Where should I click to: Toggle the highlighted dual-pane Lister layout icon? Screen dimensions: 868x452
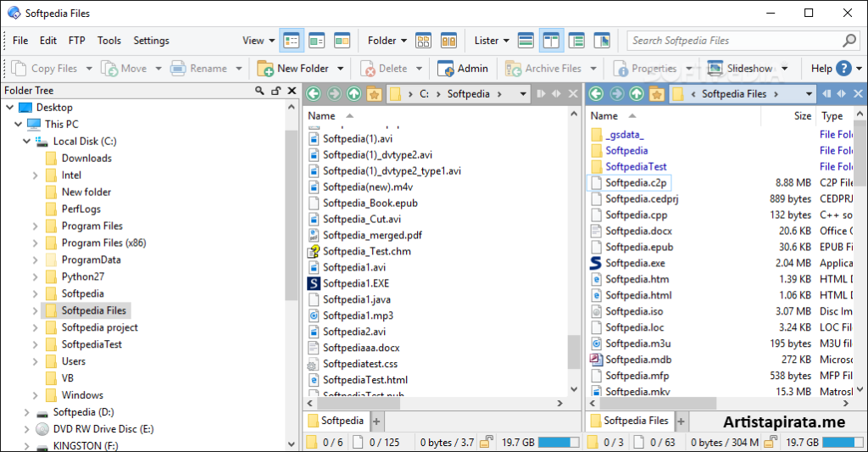551,41
